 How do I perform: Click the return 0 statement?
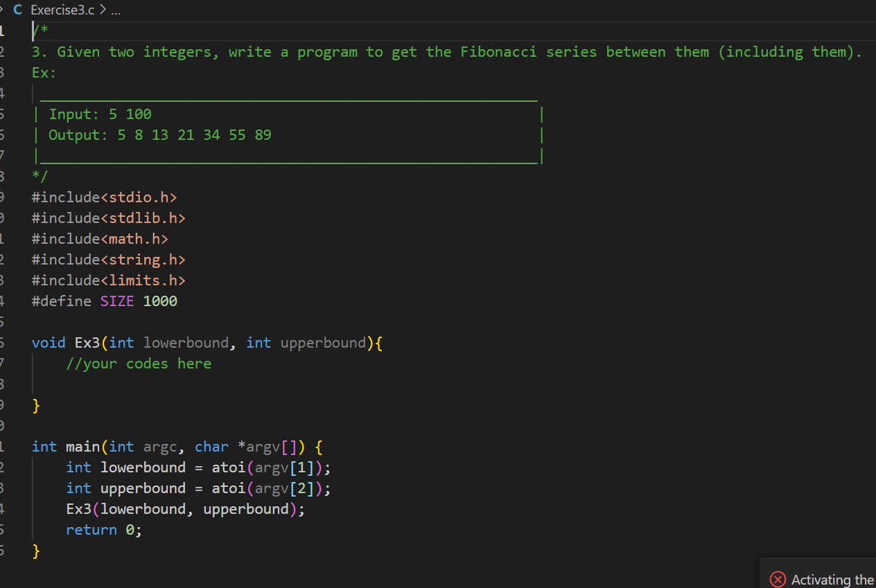pyautogui.click(x=103, y=529)
